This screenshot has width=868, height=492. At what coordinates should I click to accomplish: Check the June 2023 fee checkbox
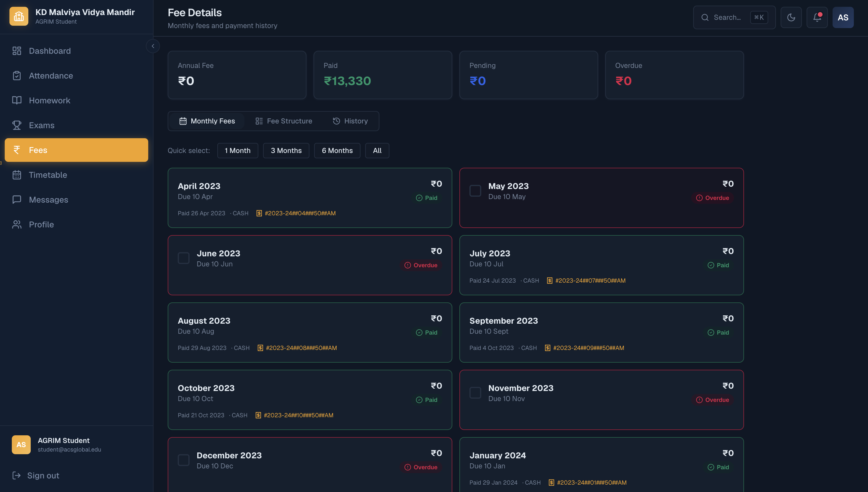point(184,258)
